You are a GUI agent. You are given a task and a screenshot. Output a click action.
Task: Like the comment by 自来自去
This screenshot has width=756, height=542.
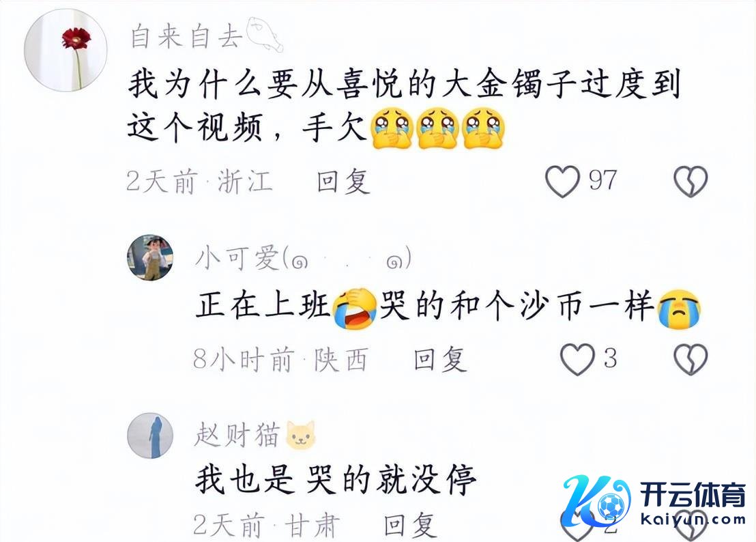pyautogui.click(x=562, y=182)
